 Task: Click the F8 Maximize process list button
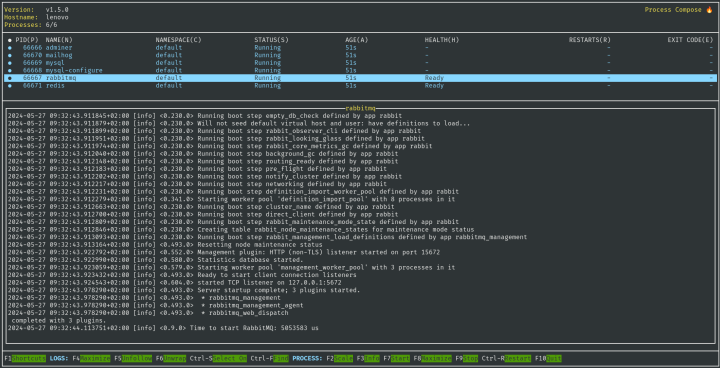point(432,358)
